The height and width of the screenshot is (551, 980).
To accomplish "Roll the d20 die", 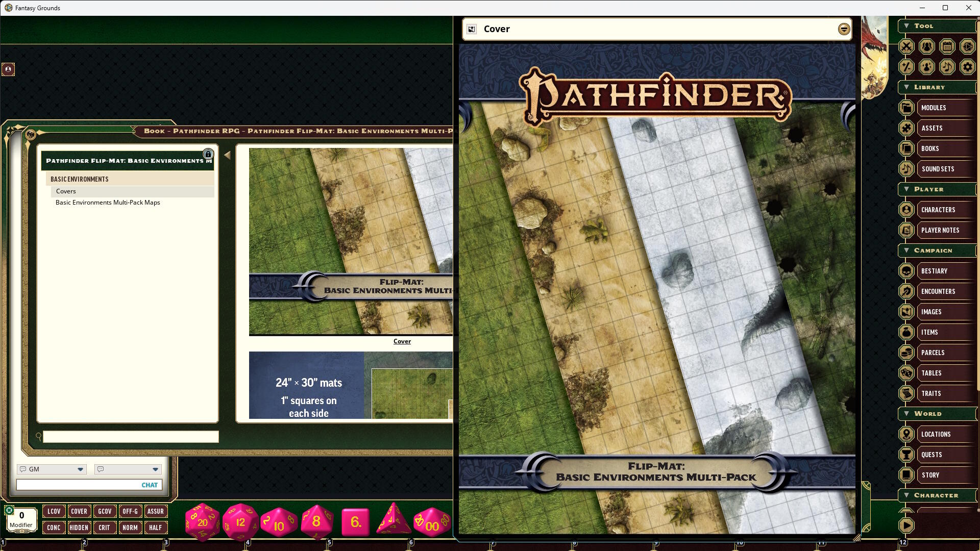I will coord(203,522).
